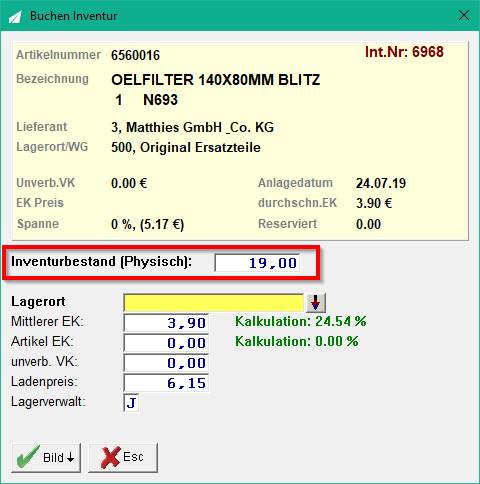Click the Unverb.VK value 0.00 €
Viewport: 480px width, 484px height.
click(129, 183)
